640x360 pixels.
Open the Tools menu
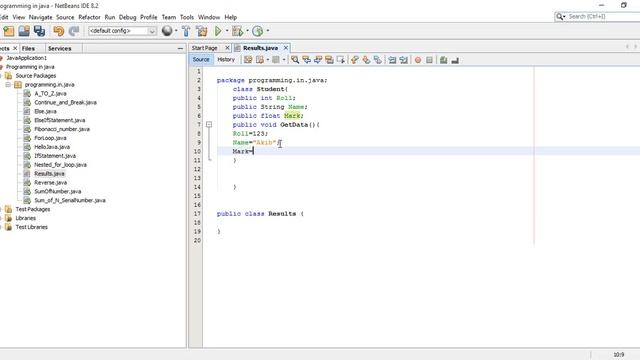(x=187, y=17)
